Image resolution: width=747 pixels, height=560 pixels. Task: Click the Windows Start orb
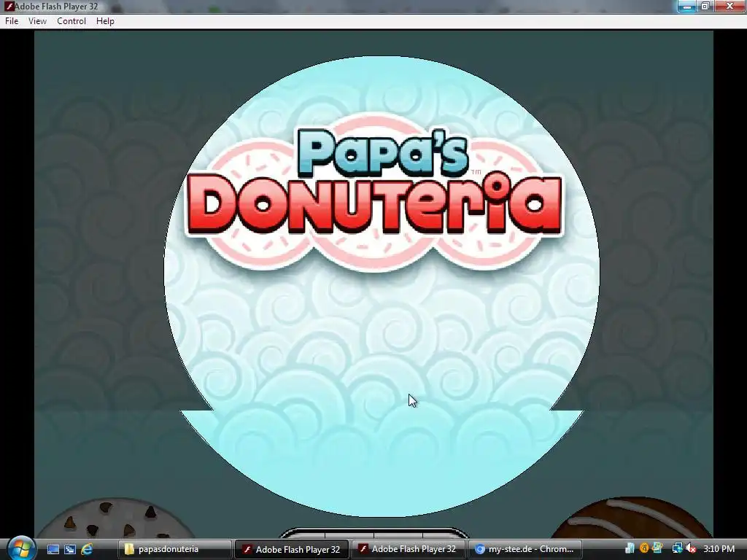click(x=20, y=549)
